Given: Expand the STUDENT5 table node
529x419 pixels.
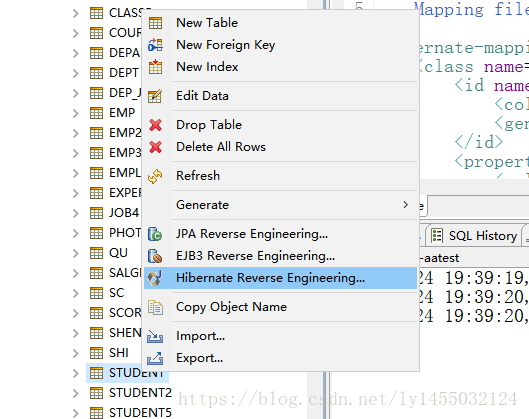Looking at the screenshot, I should tap(76, 413).
